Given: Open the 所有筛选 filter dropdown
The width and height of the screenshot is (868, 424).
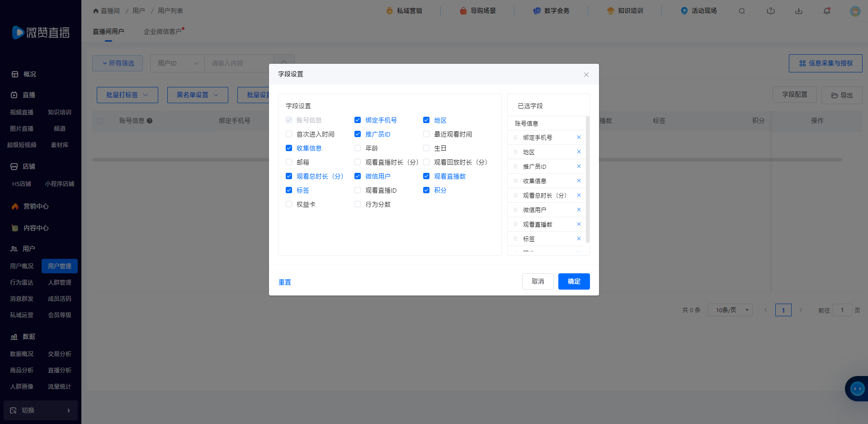Looking at the screenshot, I should pyautogui.click(x=118, y=63).
